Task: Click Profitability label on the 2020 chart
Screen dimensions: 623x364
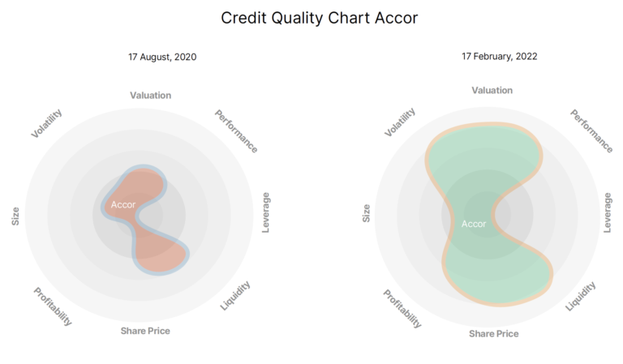Action: point(54,307)
